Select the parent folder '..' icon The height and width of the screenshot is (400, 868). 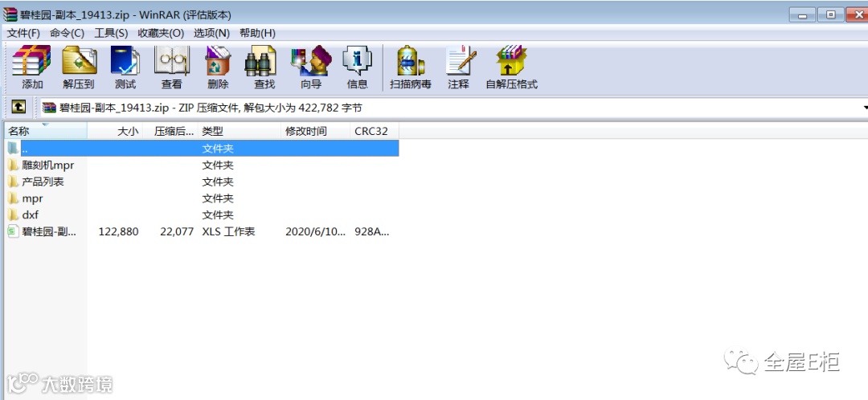(14, 149)
